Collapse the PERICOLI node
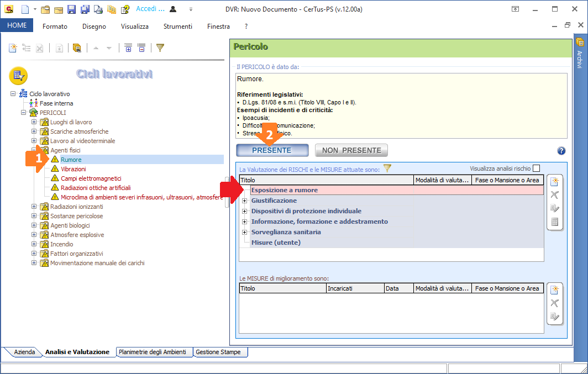Screen dimensions: 588x374 24,112
